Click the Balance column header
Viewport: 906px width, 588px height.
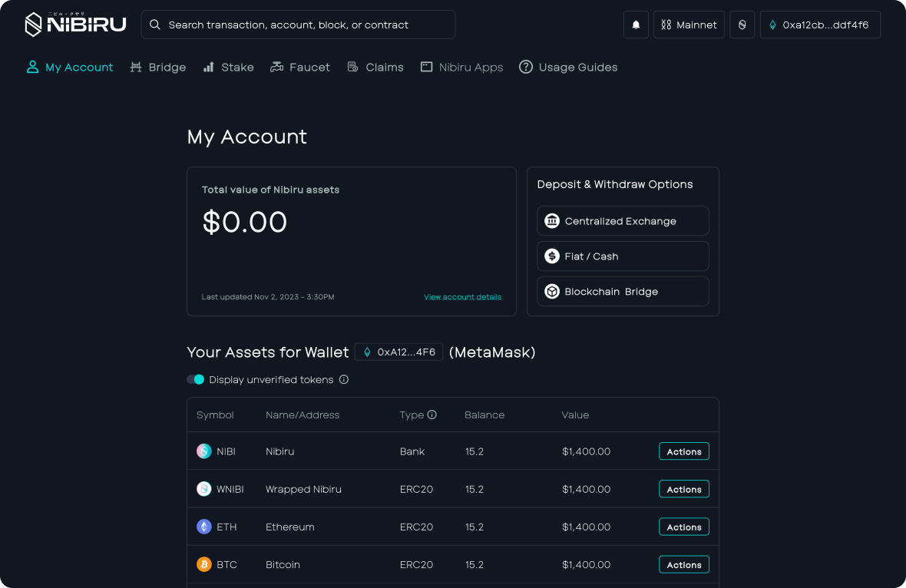point(484,415)
